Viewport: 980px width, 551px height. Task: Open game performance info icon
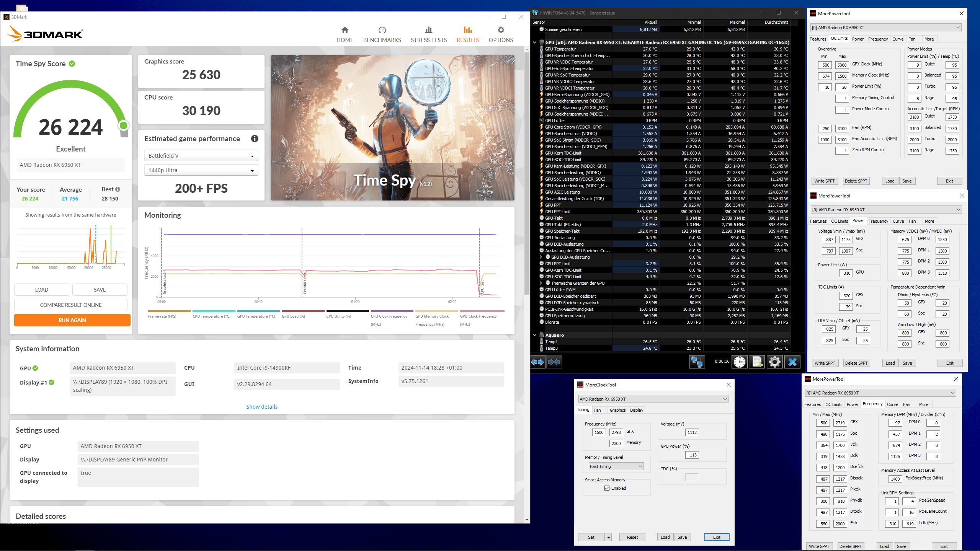pos(255,139)
